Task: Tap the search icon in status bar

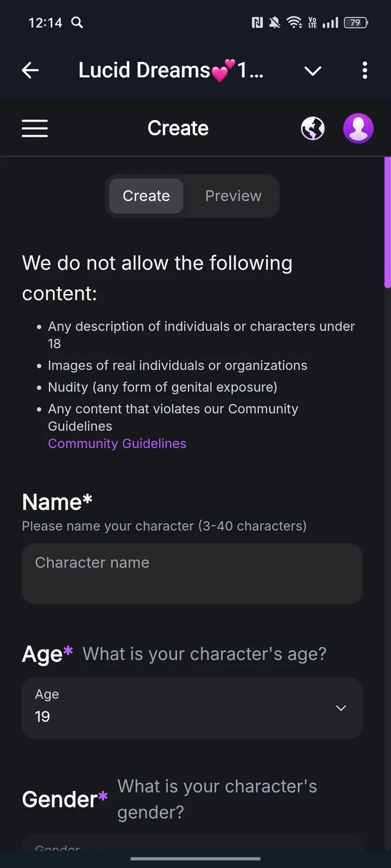Action: [77, 22]
